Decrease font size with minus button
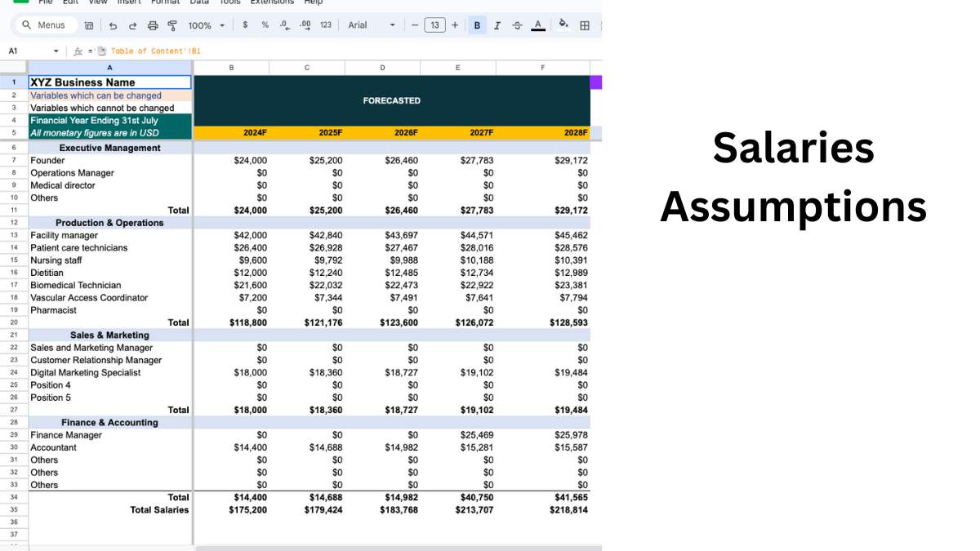 [415, 25]
